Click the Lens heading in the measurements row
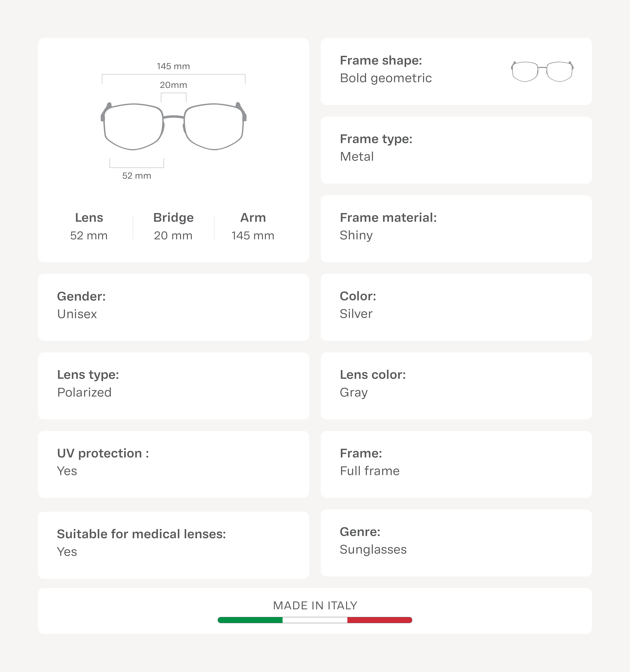The height and width of the screenshot is (672, 630). point(89,218)
